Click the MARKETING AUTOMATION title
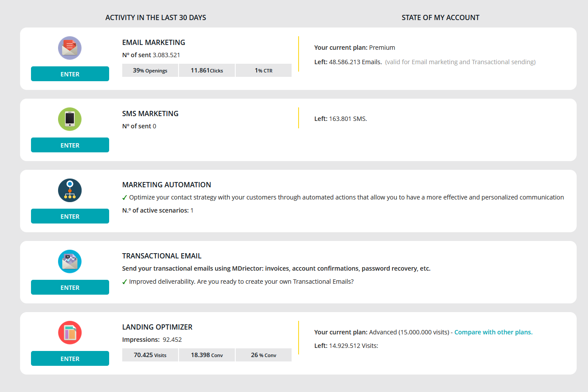Screen dimensions: 588x392 pyautogui.click(x=166, y=185)
